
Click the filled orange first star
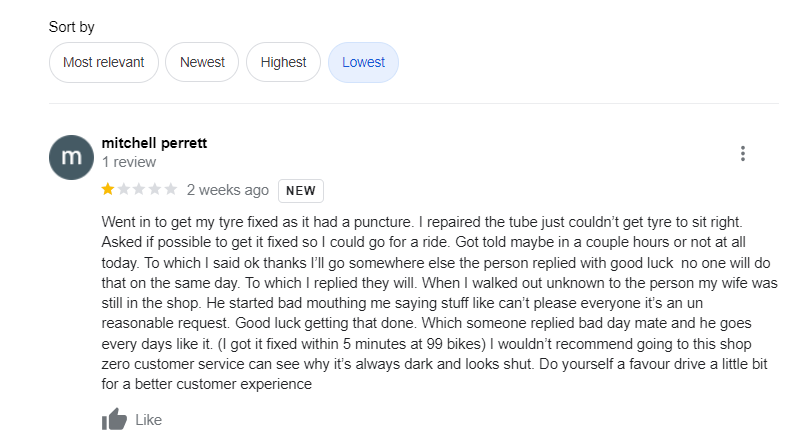click(x=108, y=189)
